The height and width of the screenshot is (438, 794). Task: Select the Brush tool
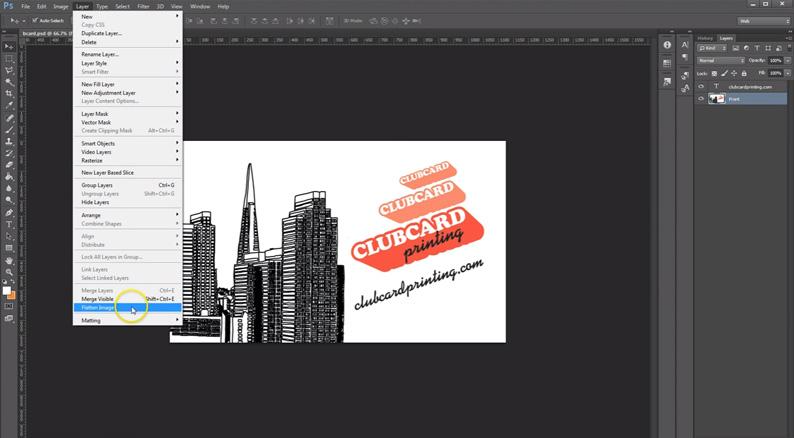(9, 130)
